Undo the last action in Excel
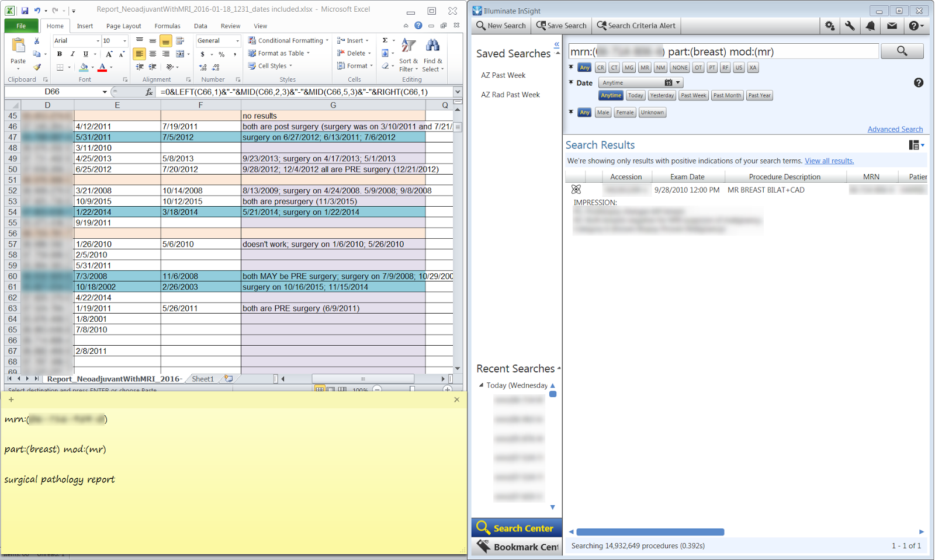Screen dimensions: 935x560 coord(37,10)
